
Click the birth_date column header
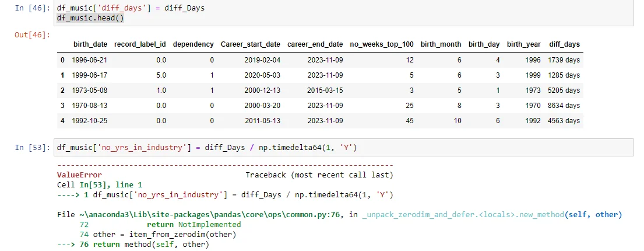pyautogui.click(x=90, y=44)
